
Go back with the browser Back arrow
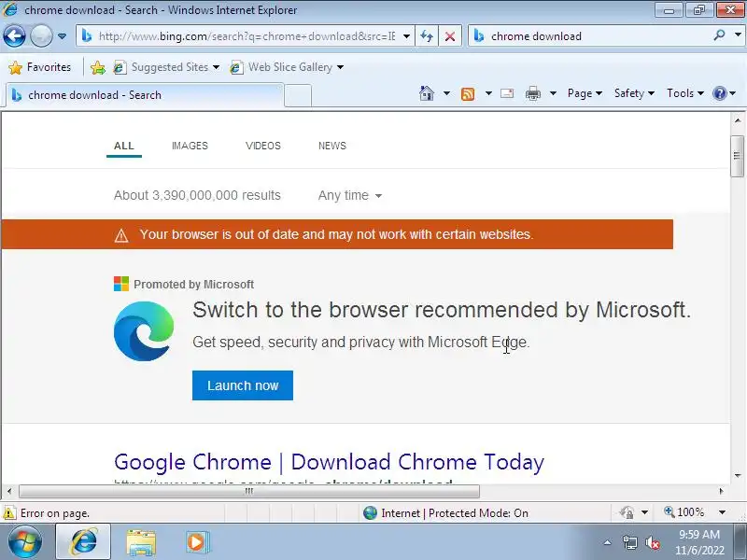pos(14,36)
